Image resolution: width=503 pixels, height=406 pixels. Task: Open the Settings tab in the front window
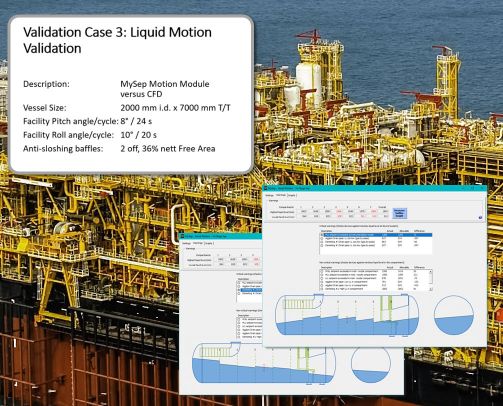[x=269, y=195]
